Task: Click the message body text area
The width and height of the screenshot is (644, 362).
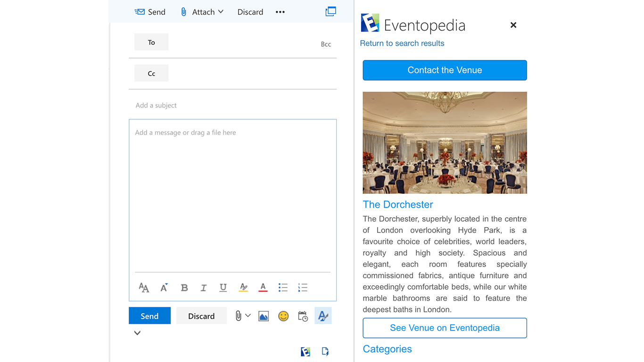Action: click(x=233, y=196)
